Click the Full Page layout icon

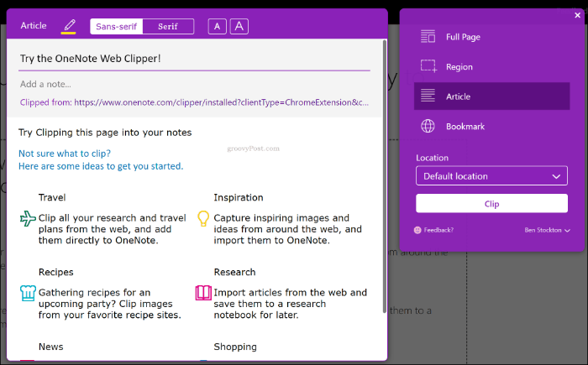(428, 37)
